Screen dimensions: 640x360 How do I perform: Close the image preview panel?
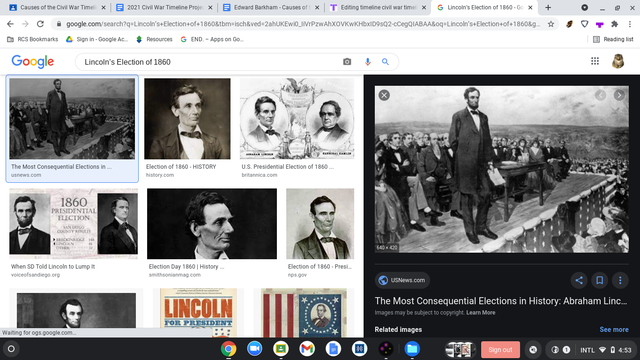[384, 95]
